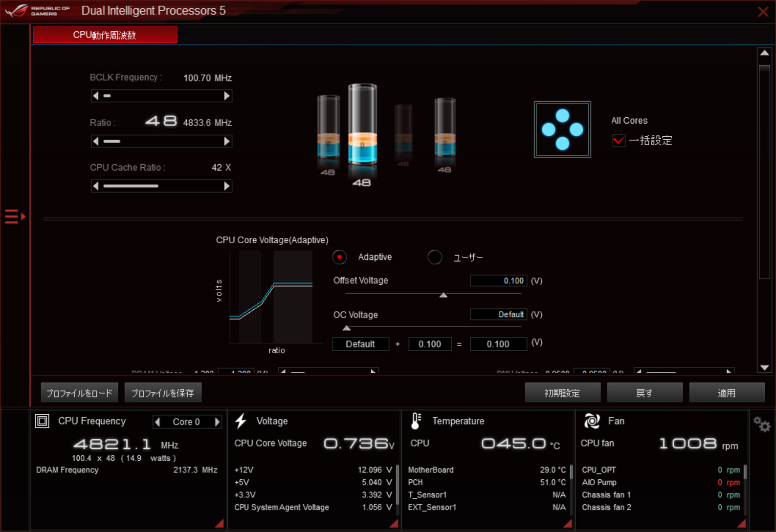Viewport: 776px width, 532px height.
Task: Decrease BCLK Frequency with the left arrow
Action: pyautogui.click(x=96, y=96)
